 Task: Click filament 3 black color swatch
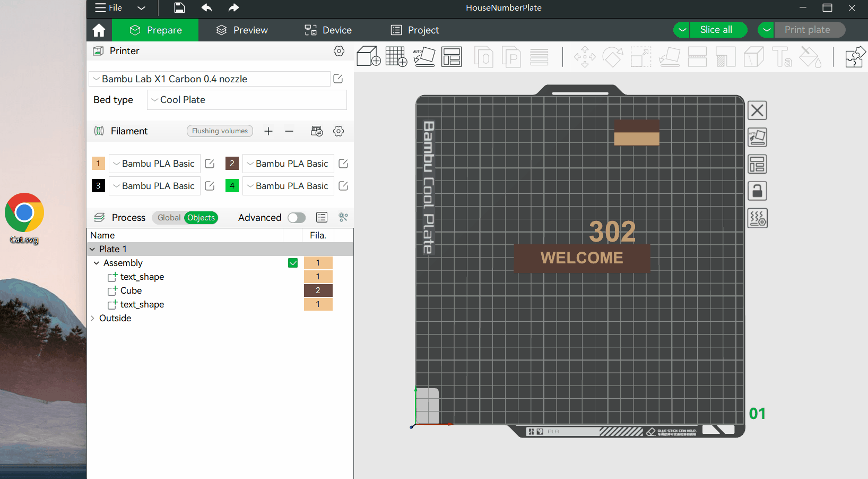[98, 186]
